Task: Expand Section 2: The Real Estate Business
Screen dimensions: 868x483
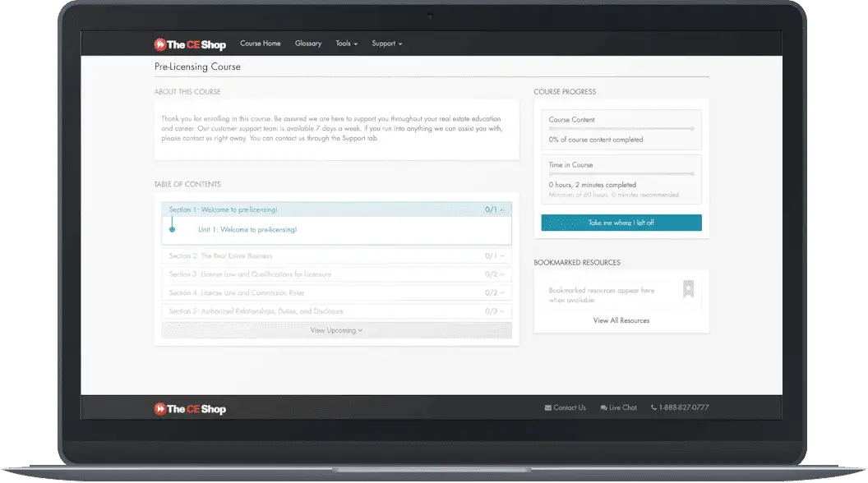Action: pos(336,256)
